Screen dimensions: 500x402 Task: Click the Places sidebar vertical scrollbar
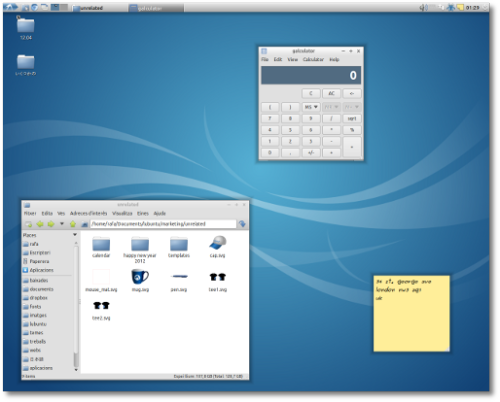(x=76, y=305)
